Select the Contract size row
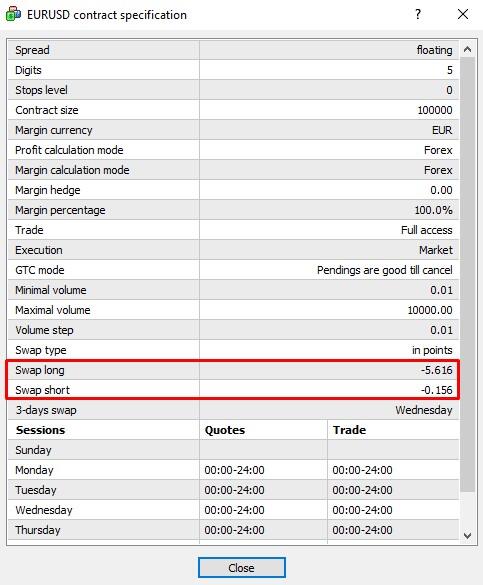The width and height of the screenshot is (483, 585). (233, 110)
